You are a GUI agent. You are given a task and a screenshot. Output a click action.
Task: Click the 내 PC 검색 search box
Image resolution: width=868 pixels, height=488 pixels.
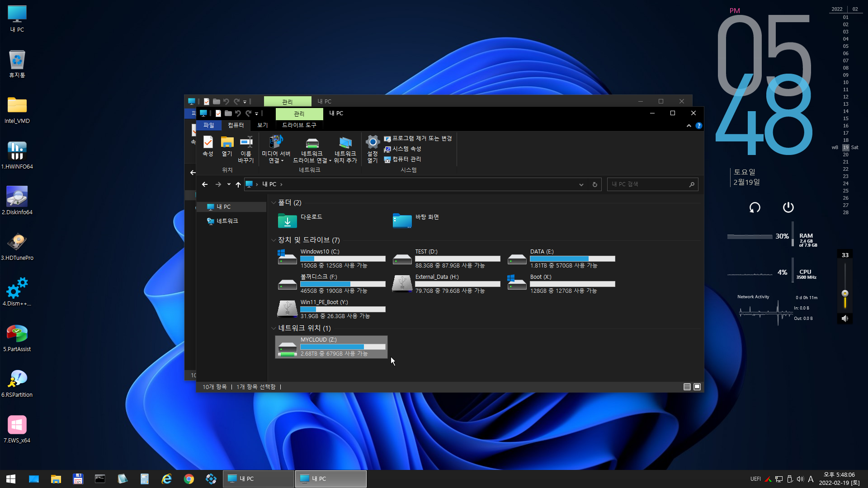(652, 184)
